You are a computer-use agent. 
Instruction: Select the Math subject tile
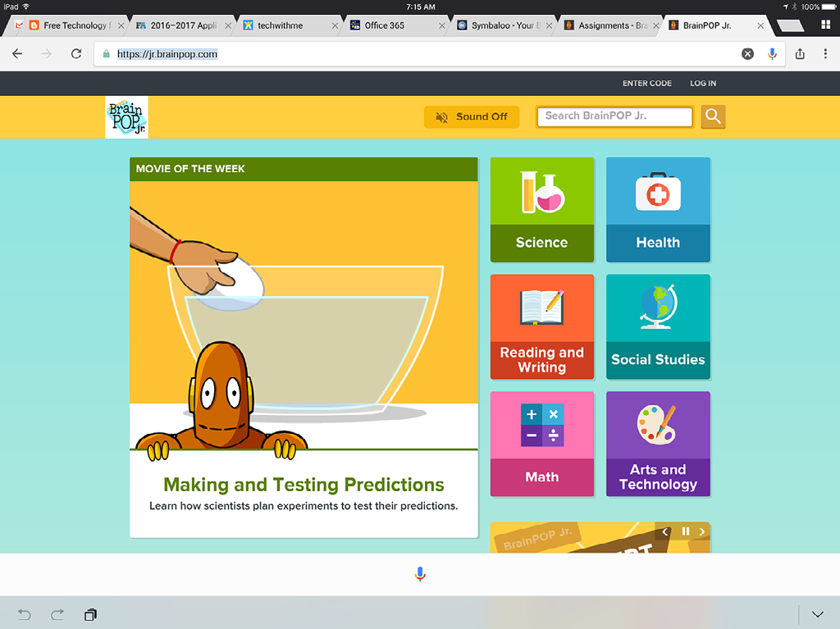(x=541, y=444)
